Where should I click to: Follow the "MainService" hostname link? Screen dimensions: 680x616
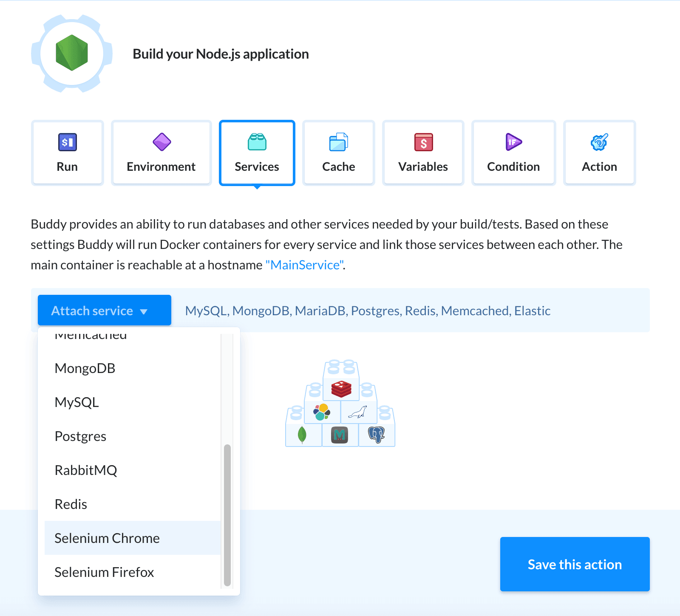coord(305,265)
